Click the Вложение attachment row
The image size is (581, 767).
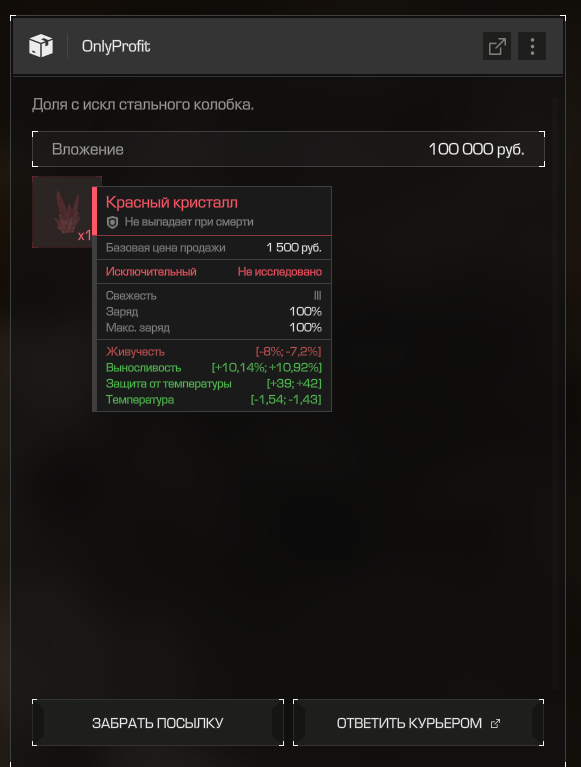289,149
